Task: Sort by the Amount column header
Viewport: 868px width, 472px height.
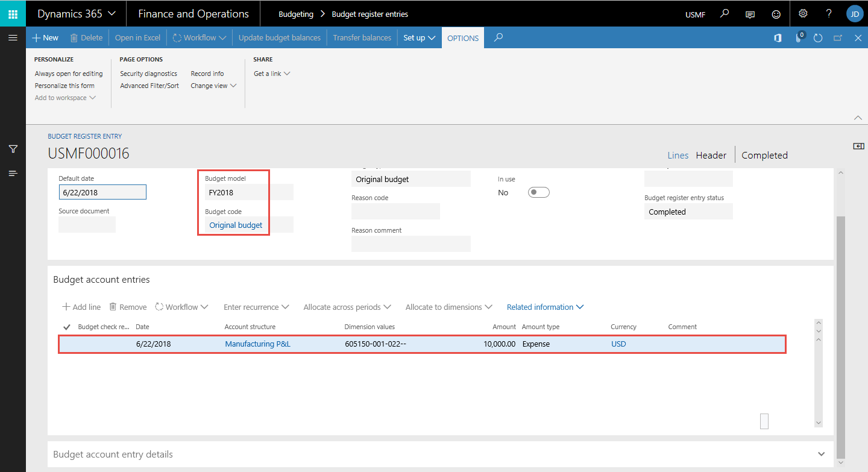Action: (x=504, y=327)
